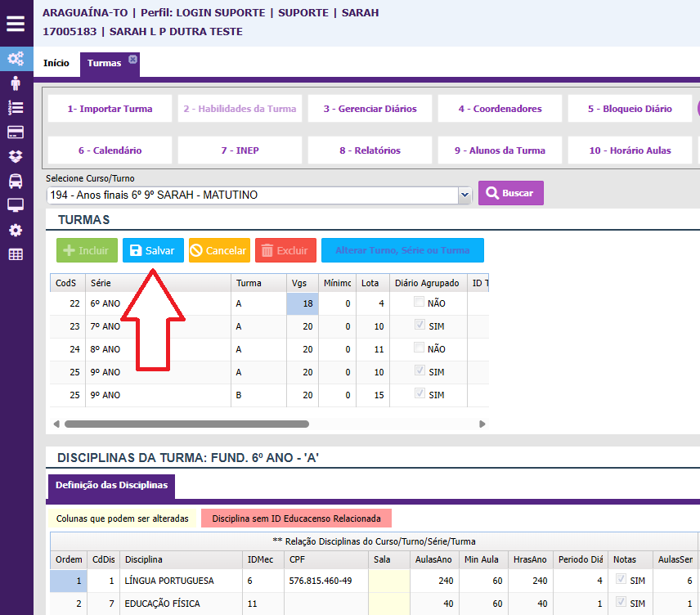Select the credit card sidebar icon
The image size is (700, 615).
coord(16,132)
